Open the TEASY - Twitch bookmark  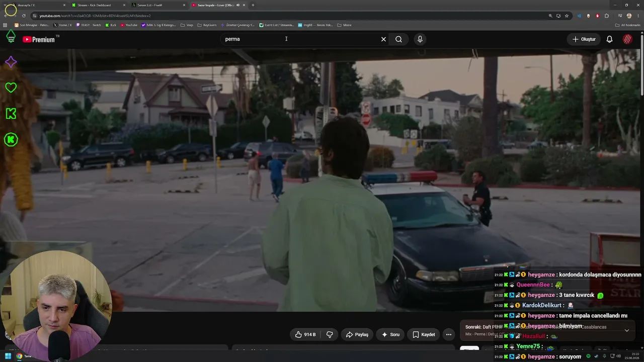coord(89,25)
